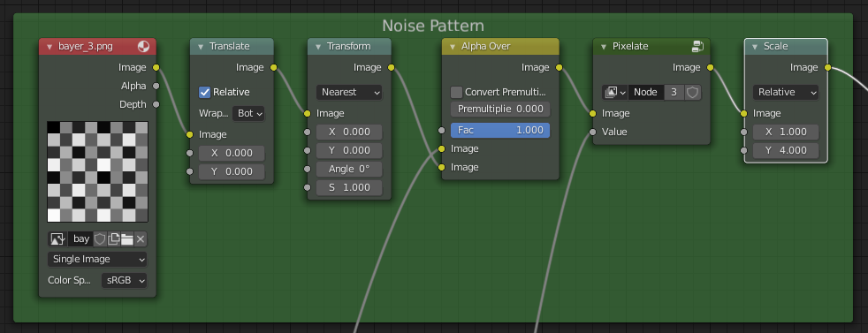Click Alpha Over Fac input socket
Image resolution: width=868 pixels, height=333 pixels.
coord(442,131)
